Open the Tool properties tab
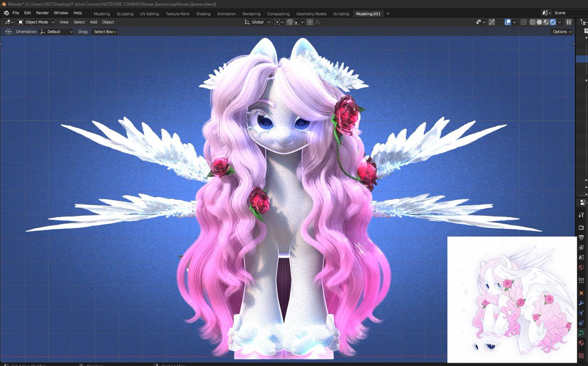The image size is (588, 366). (x=581, y=215)
